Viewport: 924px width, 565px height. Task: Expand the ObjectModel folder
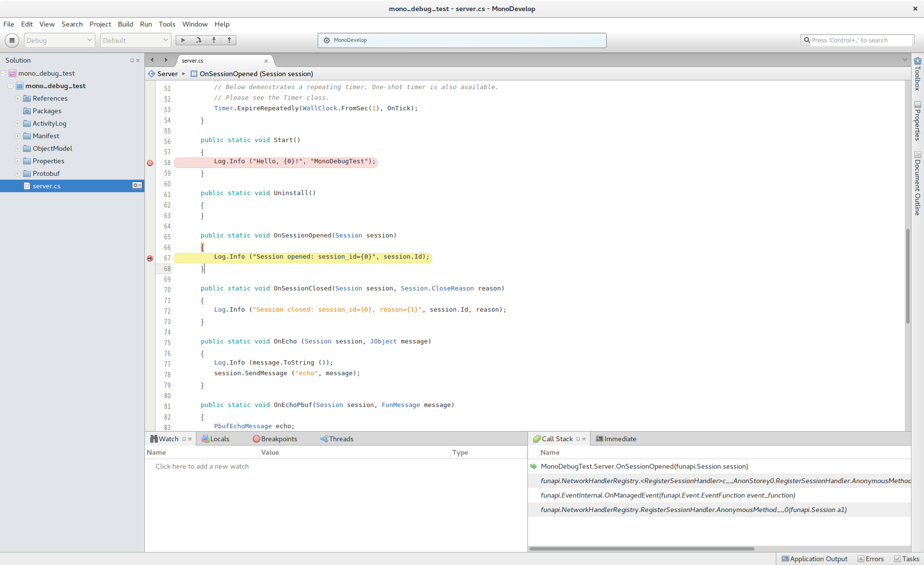click(17, 148)
